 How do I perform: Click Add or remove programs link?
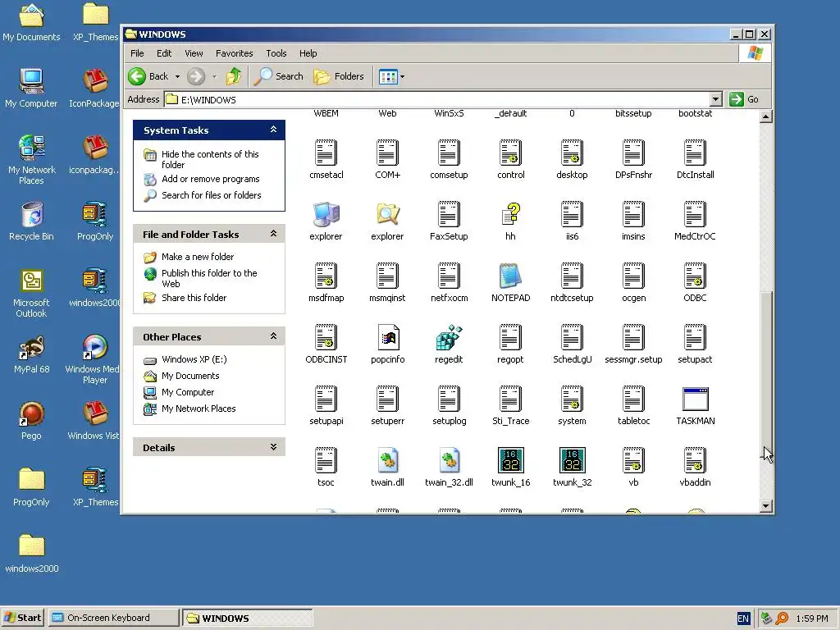211,179
